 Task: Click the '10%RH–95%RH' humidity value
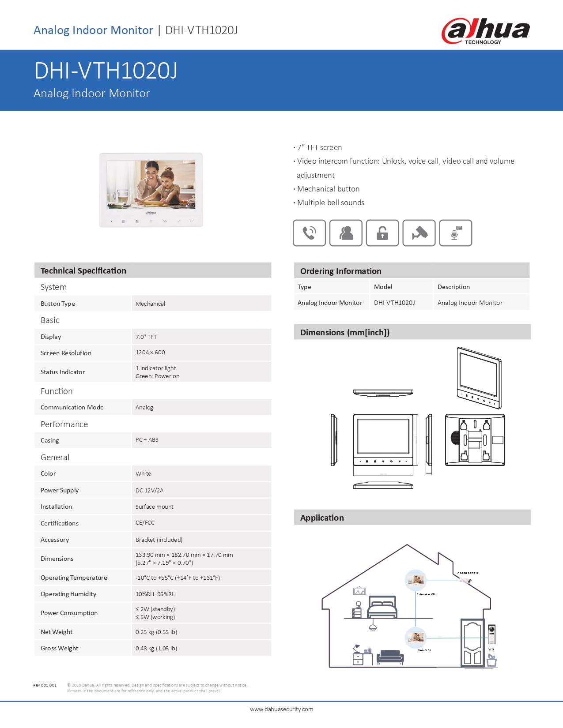(155, 594)
